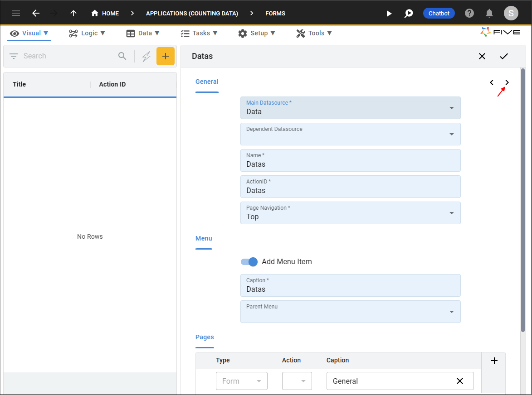This screenshot has width=532, height=395.
Task: Open the inspect magnifier icon
Action: [x=409, y=14]
